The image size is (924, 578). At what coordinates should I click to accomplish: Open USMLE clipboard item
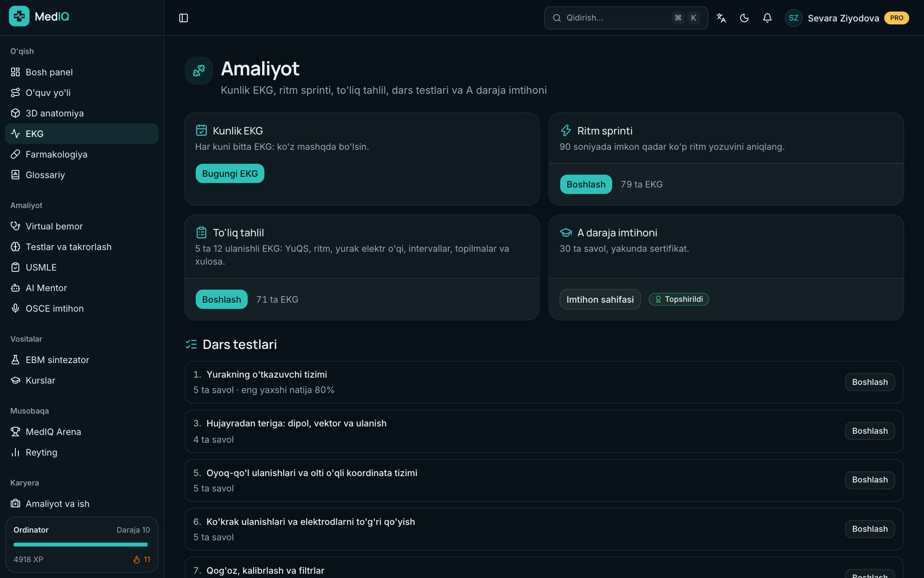[82, 267]
